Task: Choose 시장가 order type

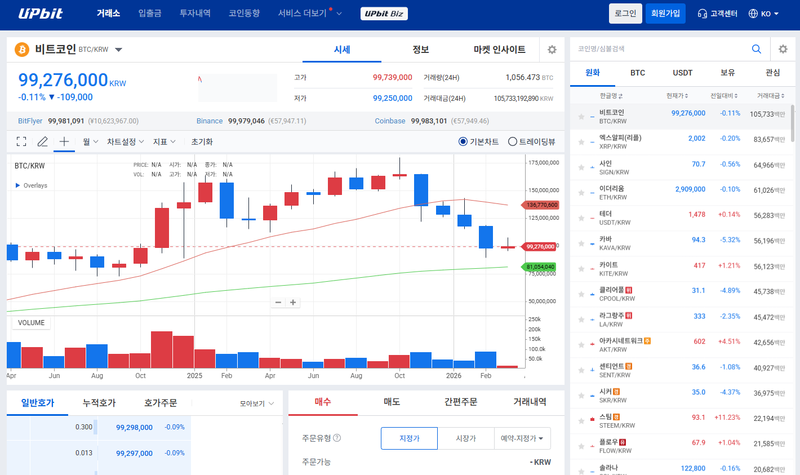Action: (466, 438)
